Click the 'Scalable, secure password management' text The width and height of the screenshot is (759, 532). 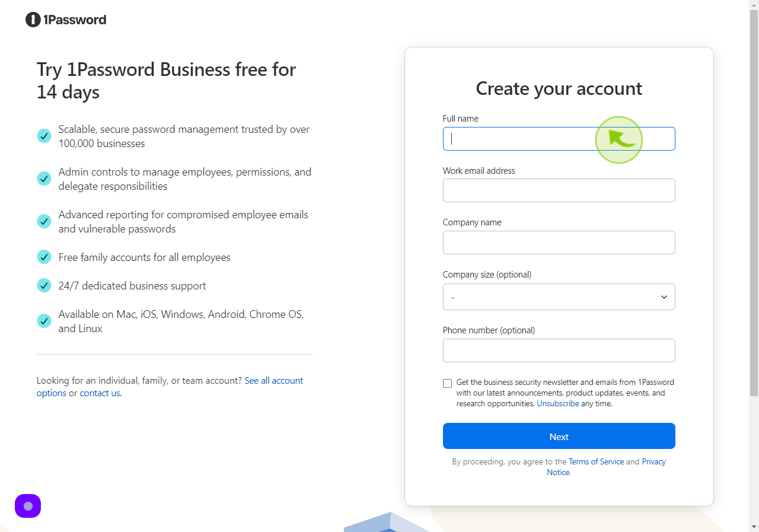click(184, 136)
